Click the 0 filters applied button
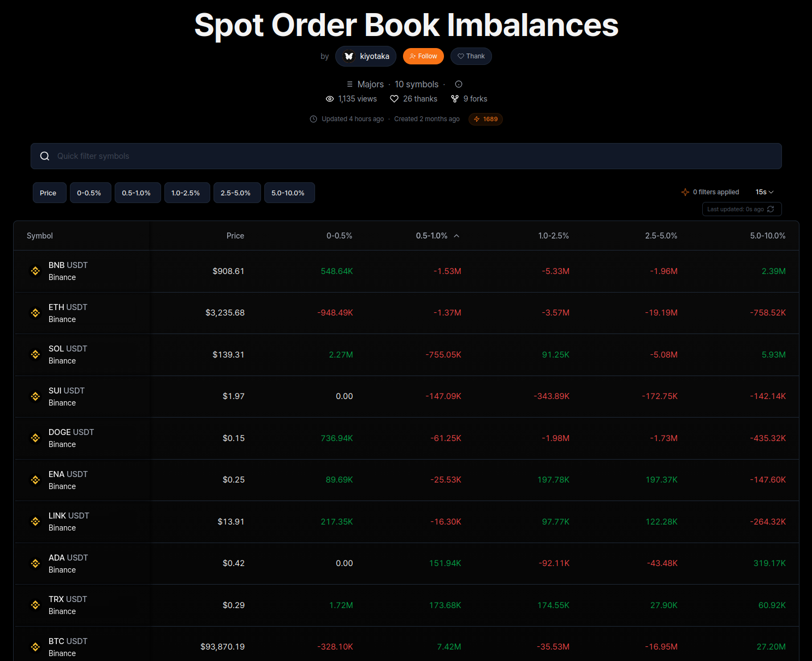812x661 pixels. coord(710,192)
